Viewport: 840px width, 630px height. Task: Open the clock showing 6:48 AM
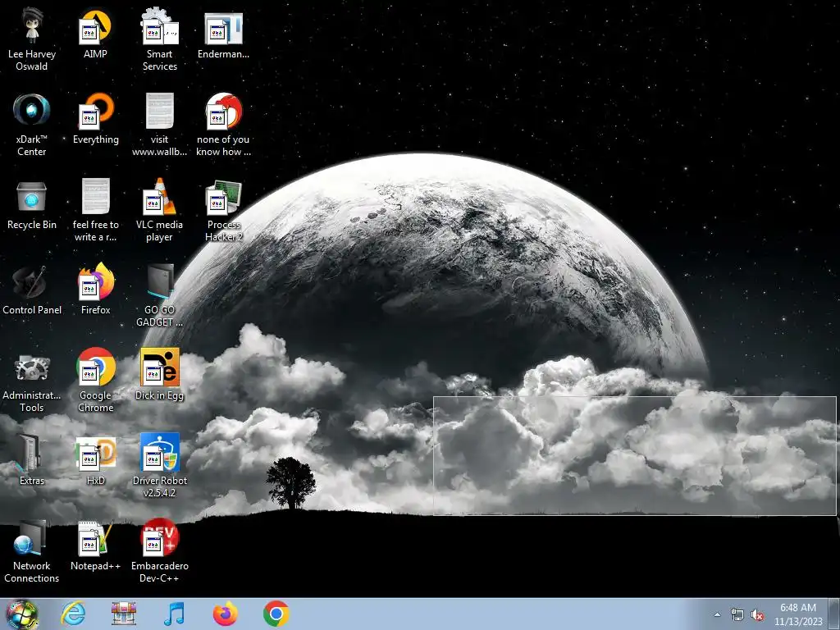(x=798, y=614)
